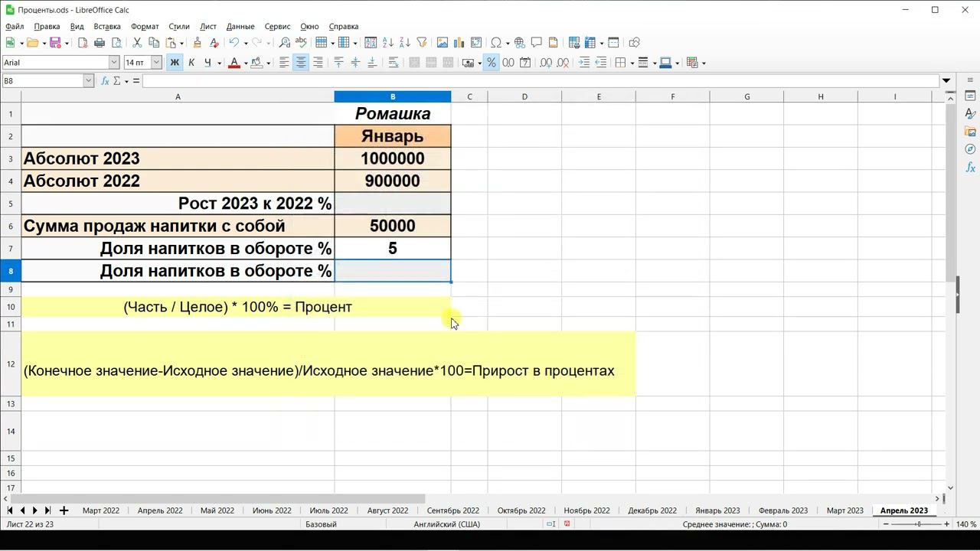Insert a hyperlink with the globe icon
This screenshot has height=551, width=980.
click(x=519, y=43)
